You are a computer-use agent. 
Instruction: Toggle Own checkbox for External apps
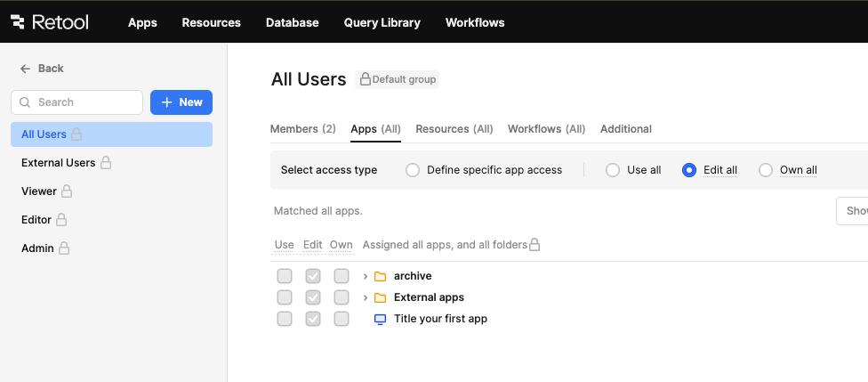pyautogui.click(x=342, y=297)
